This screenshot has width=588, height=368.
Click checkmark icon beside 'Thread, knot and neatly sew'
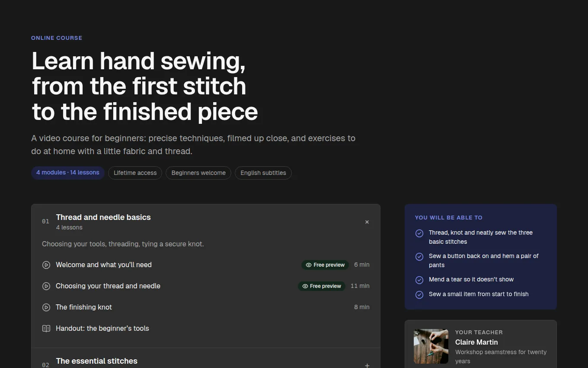pyautogui.click(x=419, y=233)
